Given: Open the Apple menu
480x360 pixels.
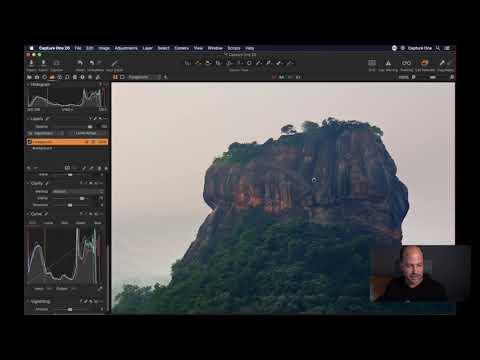Looking at the screenshot, I should point(31,48).
